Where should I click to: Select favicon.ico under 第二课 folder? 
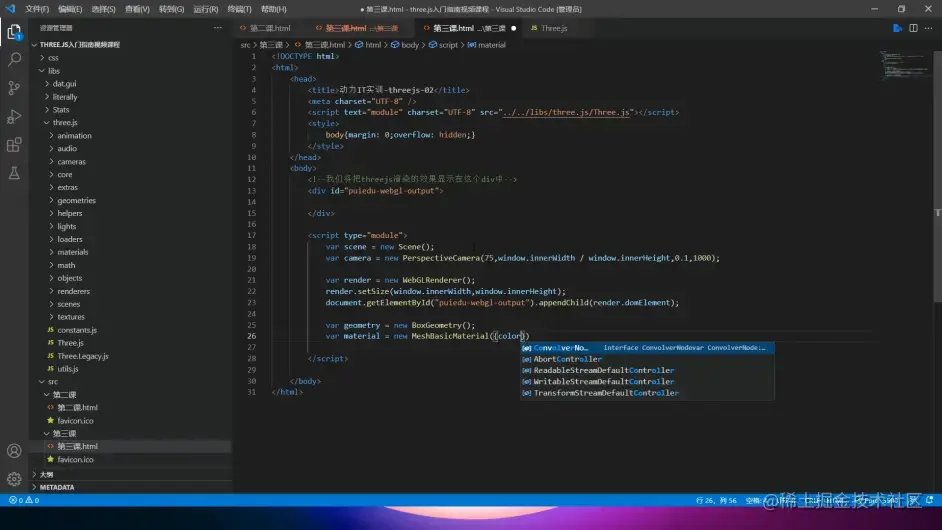click(75, 421)
